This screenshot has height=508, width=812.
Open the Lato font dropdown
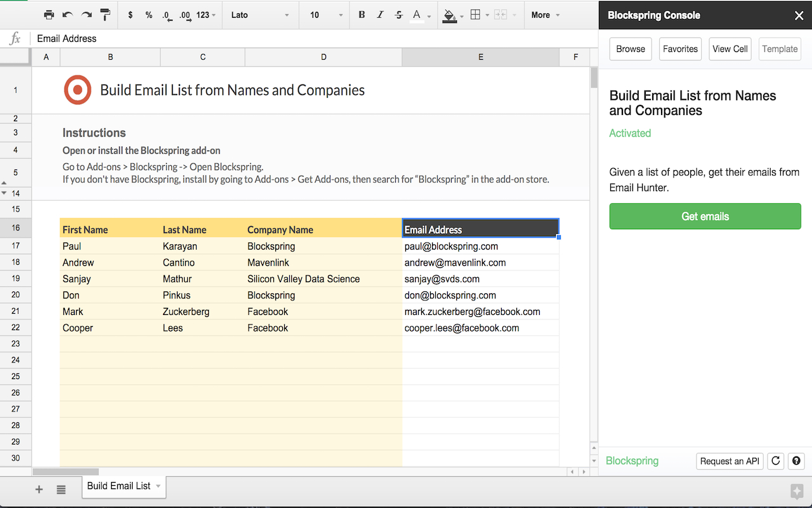tap(260, 15)
